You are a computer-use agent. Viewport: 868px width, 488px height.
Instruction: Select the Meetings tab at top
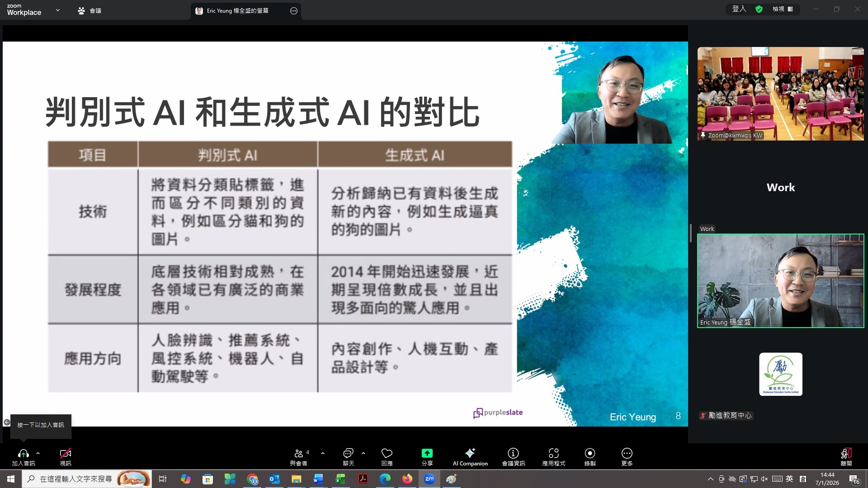[x=90, y=10]
